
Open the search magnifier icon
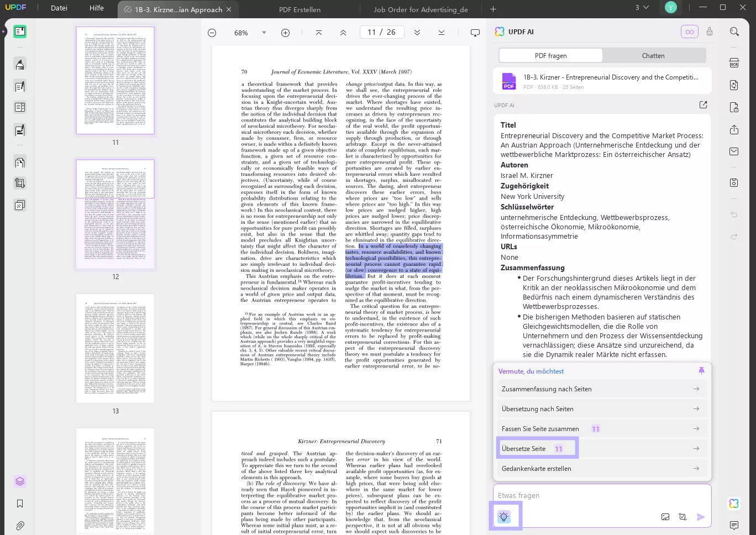(x=734, y=32)
